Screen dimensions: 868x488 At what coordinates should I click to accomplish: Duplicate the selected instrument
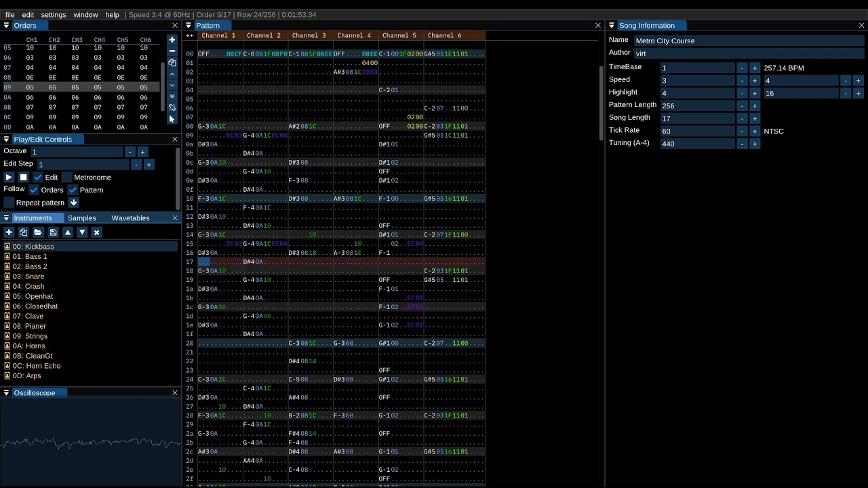tap(24, 232)
